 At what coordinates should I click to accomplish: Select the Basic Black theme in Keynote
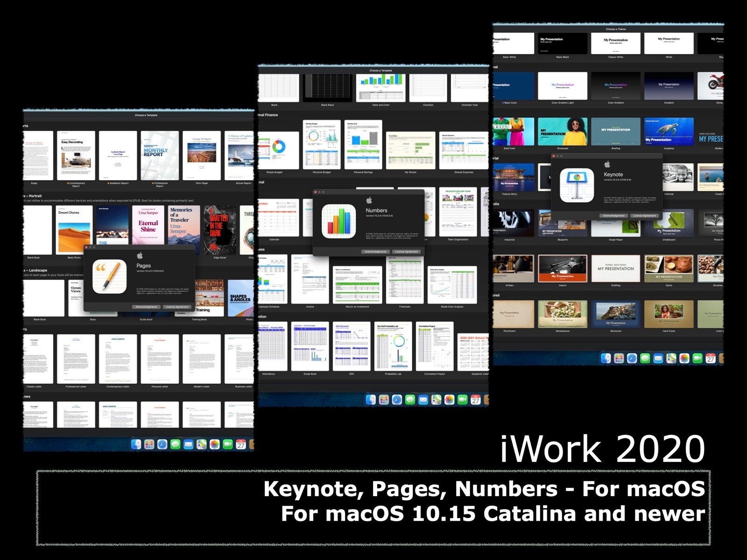[x=563, y=43]
